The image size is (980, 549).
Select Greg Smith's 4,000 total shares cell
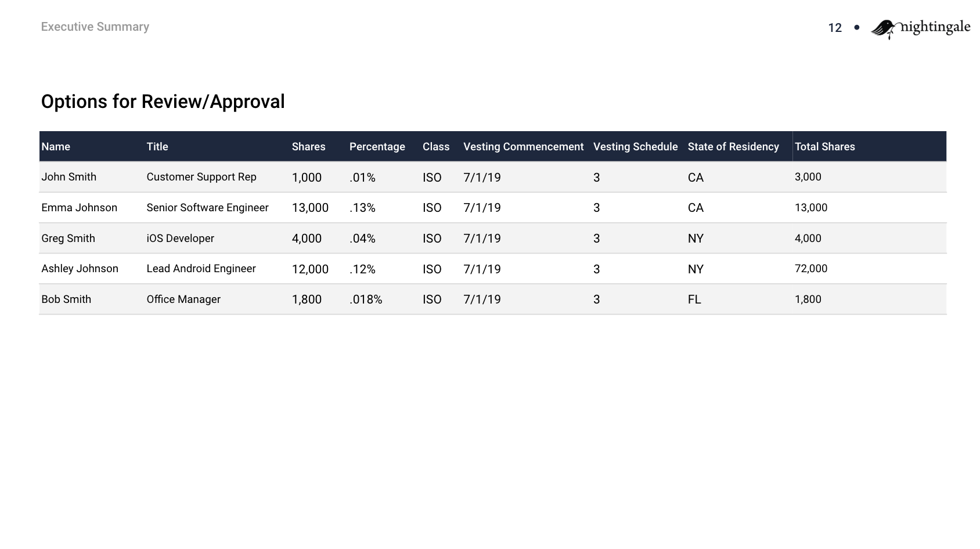tap(808, 239)
